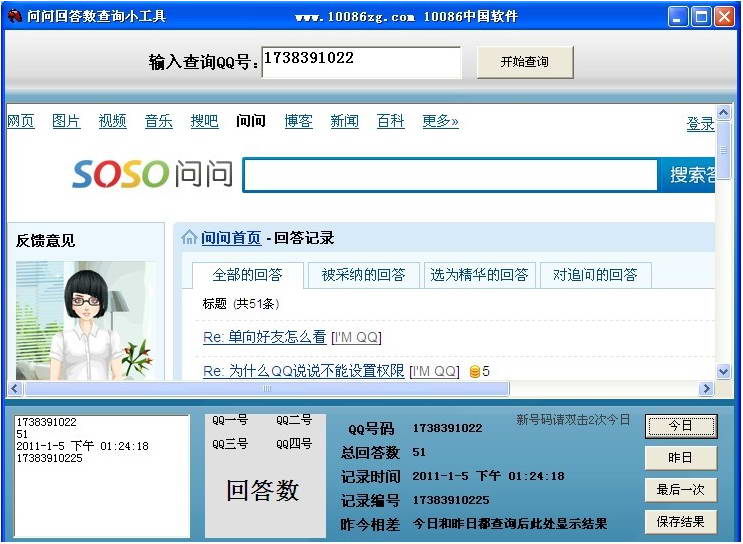
Task: Click scroll down arrow of web panel
Action: (723, 372)
